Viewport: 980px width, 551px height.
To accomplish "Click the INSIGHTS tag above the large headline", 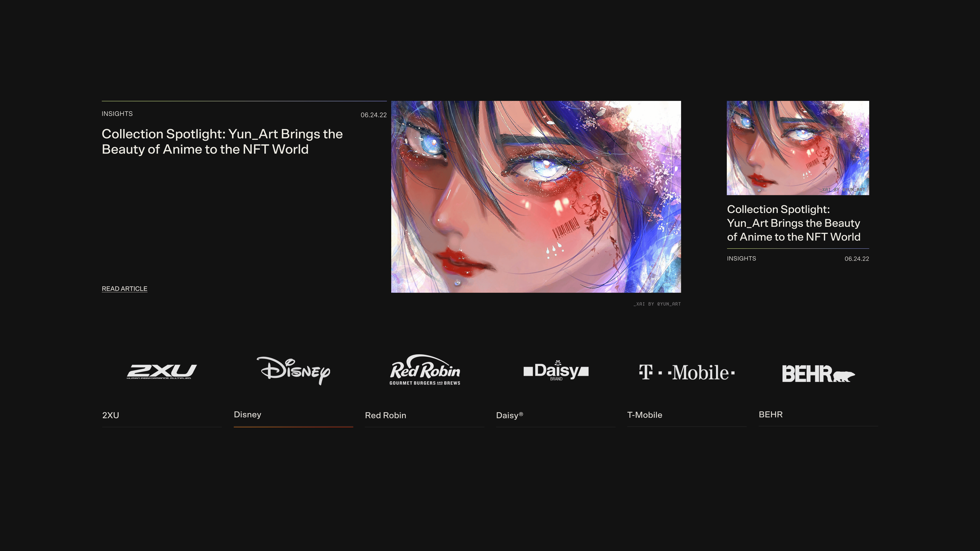I will click(117, 114).
